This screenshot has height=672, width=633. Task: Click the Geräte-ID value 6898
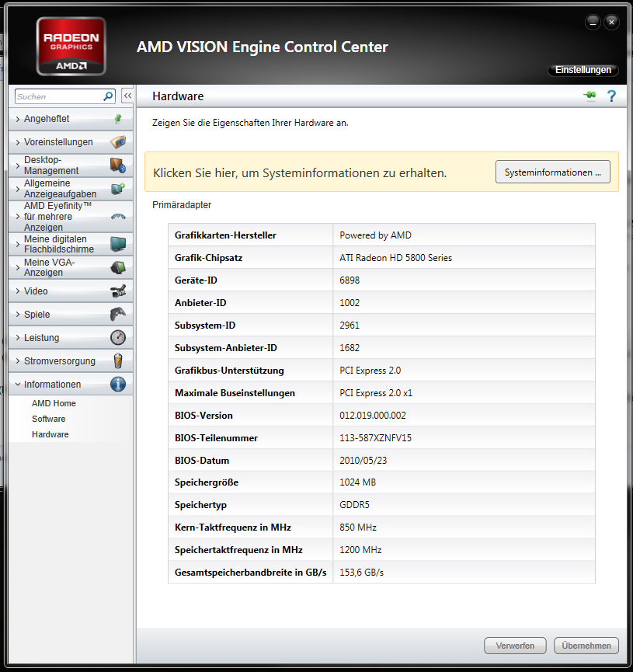tap(350, 280)
